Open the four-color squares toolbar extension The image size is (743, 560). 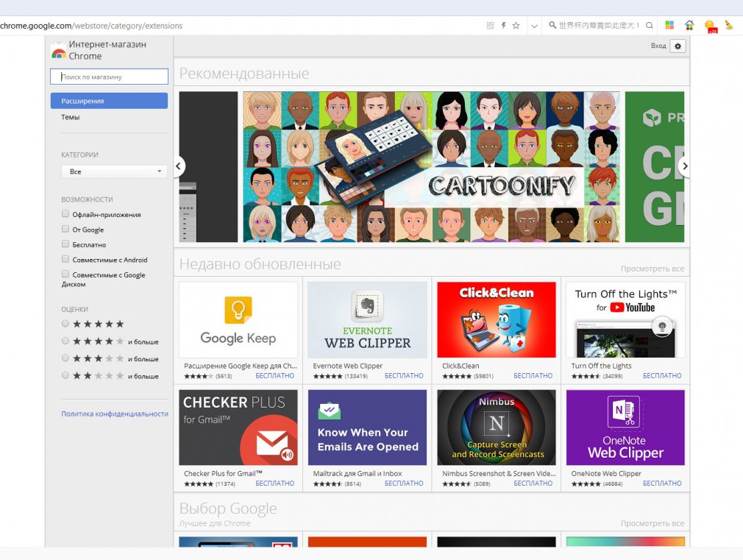click(669, 25)
